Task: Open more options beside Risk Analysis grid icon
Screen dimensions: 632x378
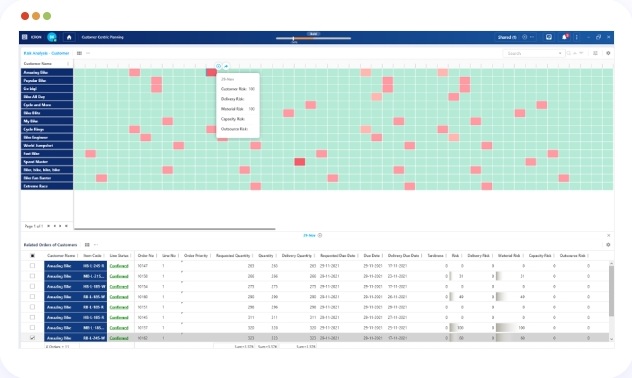Action: pyautogui.click(x=88, y=53)
